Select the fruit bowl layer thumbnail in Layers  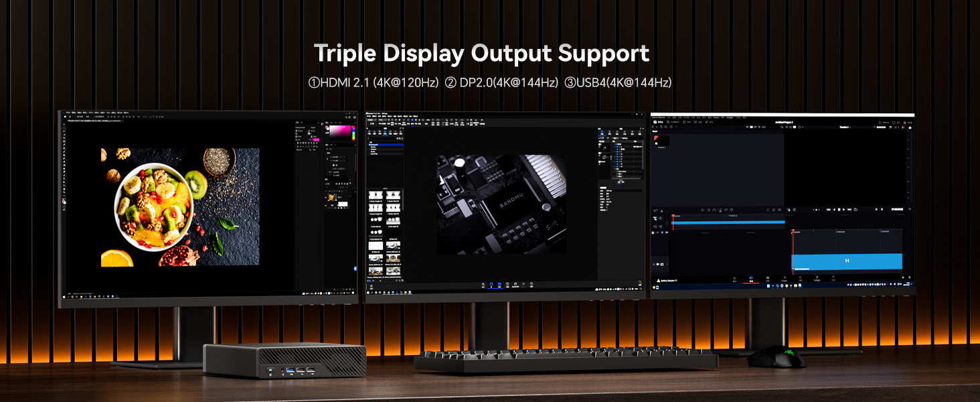coord(331,198)
